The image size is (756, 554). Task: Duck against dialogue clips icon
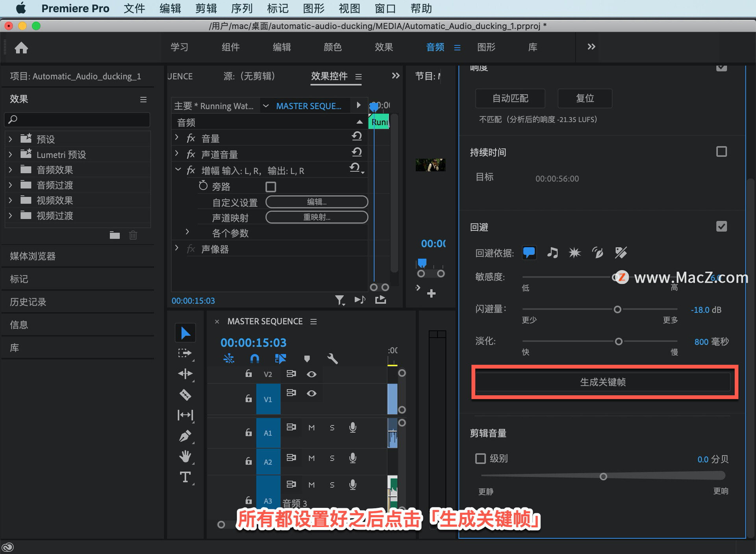point(529,252)
